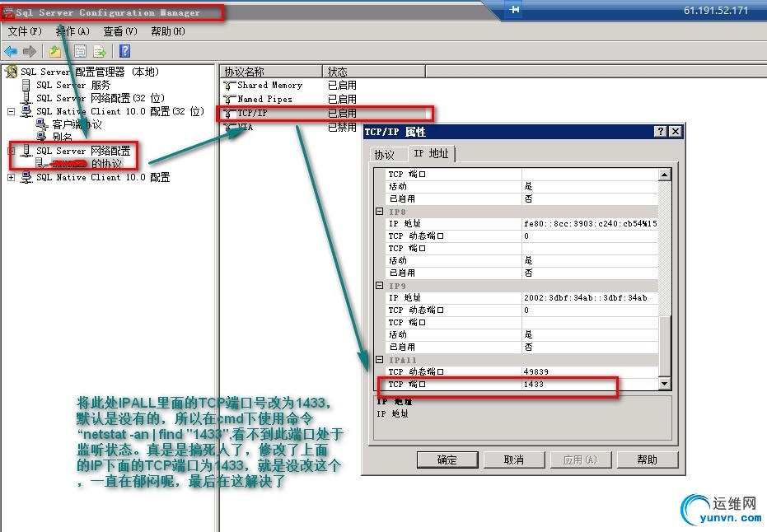Click the help ? button in TCP/IP 属性 title bar
The height and width of the screenshot is (532, 767).
click(x=661, y=131)
